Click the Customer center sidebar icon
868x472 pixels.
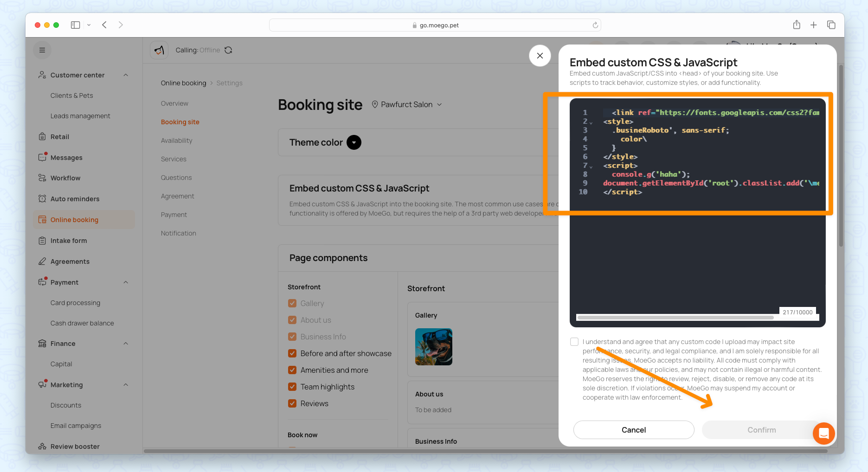[x=42, y=75]
